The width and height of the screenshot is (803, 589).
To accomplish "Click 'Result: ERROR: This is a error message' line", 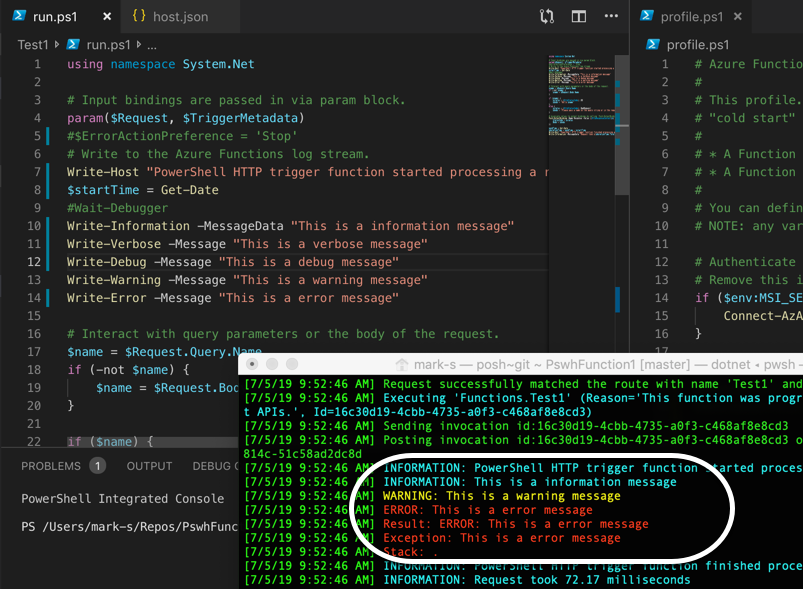I will click(515, 524).
